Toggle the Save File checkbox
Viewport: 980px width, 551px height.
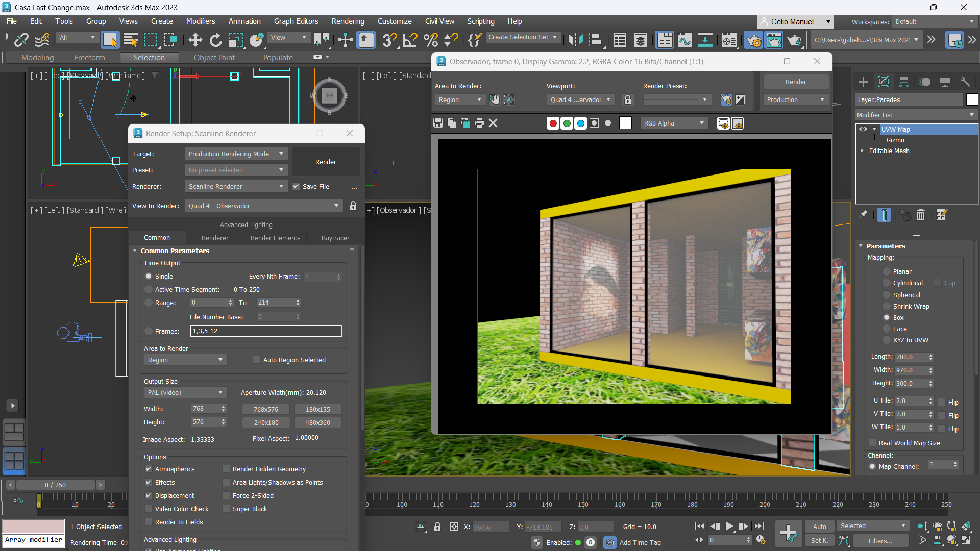[296, 186]
